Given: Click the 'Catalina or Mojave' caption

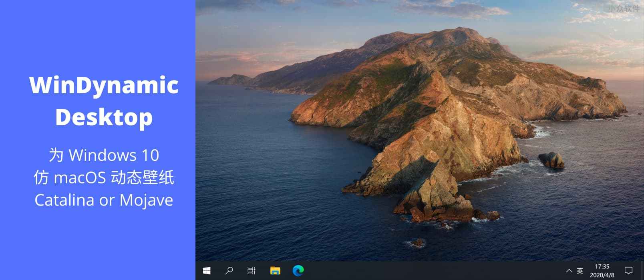Looking at the screenshot, I should coord(104,200).
